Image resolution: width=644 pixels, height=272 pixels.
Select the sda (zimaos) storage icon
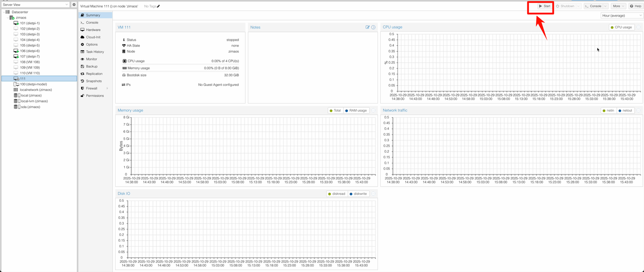[x=16, y=107]
